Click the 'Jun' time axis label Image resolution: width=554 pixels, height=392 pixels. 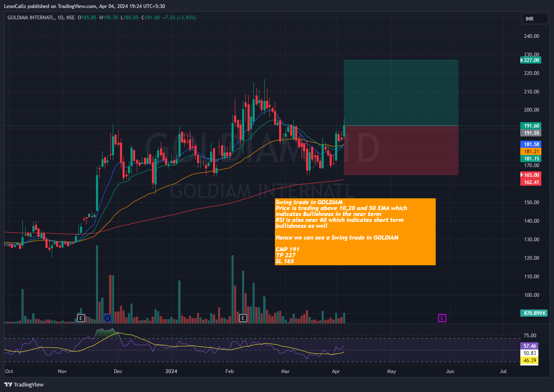[450, 371]
